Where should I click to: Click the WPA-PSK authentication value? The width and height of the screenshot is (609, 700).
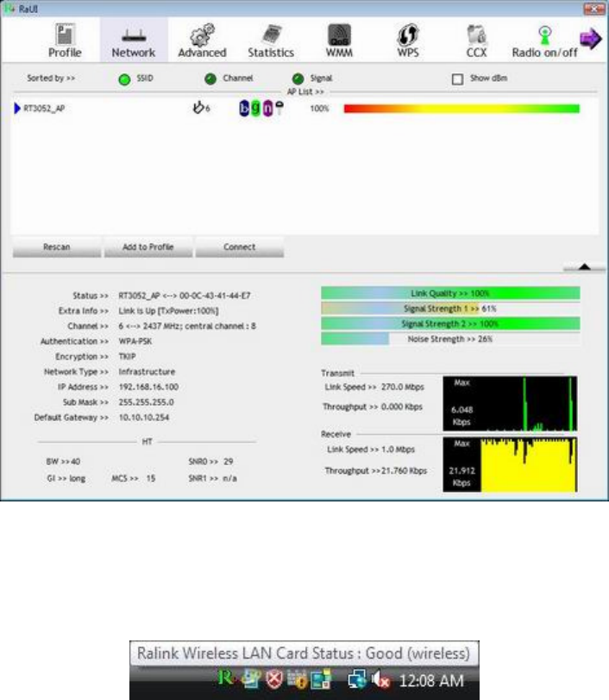(x=135, y=342)
